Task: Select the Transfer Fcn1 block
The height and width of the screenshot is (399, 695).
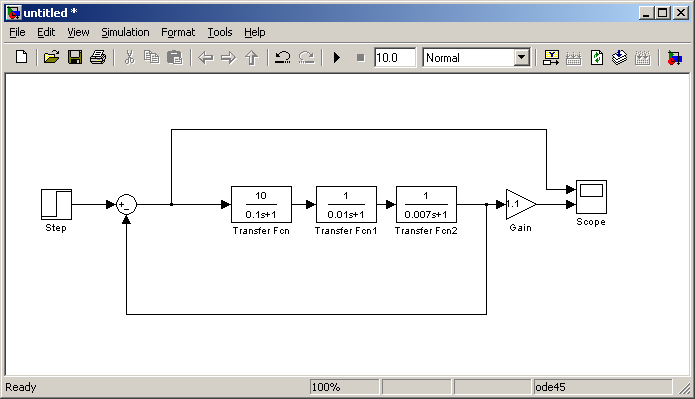Action: [346, 204]
